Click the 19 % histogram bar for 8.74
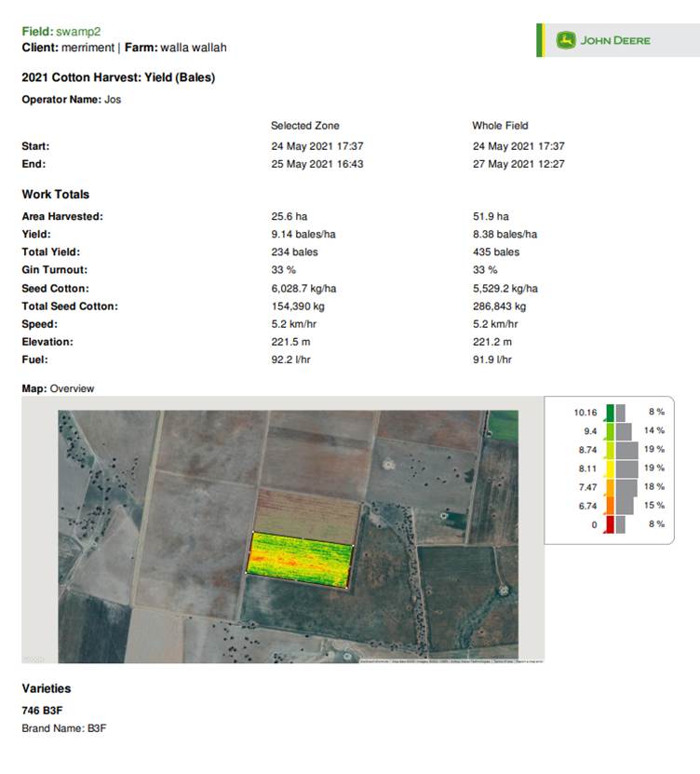Image resolution: width=700 pixels, height=774 pixels. pos(626,450)
